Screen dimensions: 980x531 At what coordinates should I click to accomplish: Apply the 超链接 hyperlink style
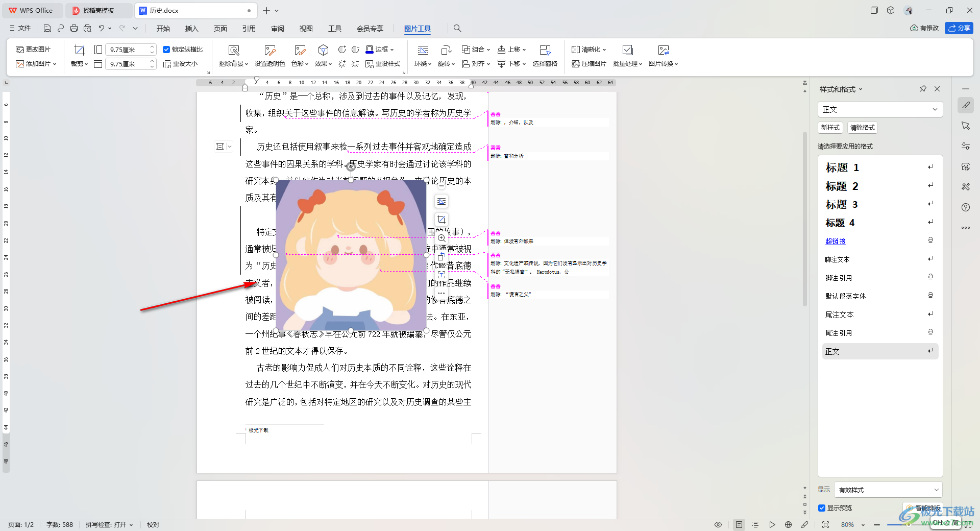880,241
